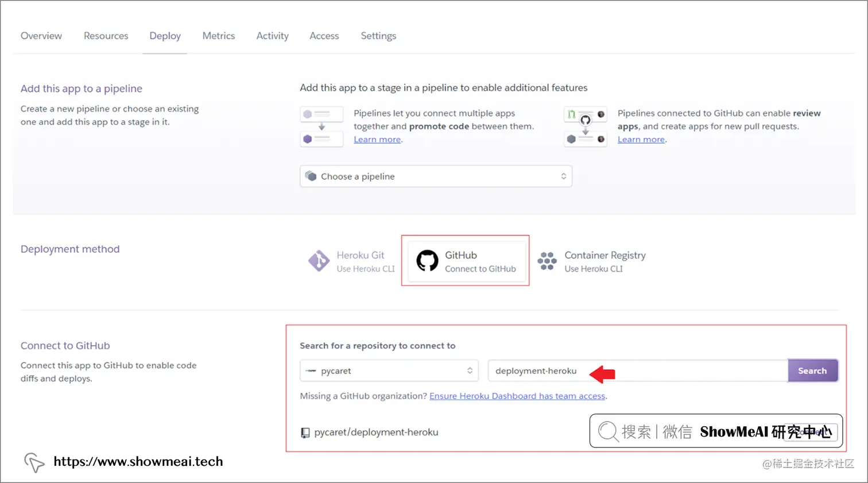This screenshot has height=483, width=868.
Task: Click the Container Registry hexagons icon
Action: (x=547, y=261)
